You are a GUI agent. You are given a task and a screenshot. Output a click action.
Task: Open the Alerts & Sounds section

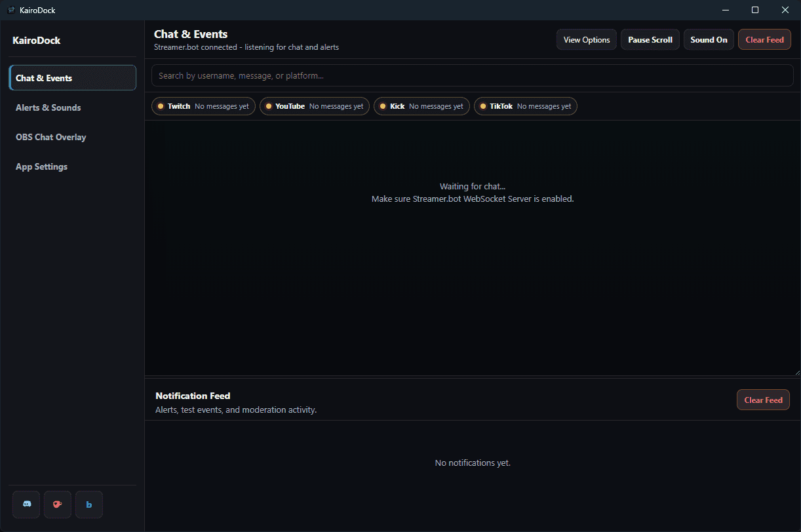[73, 107]
